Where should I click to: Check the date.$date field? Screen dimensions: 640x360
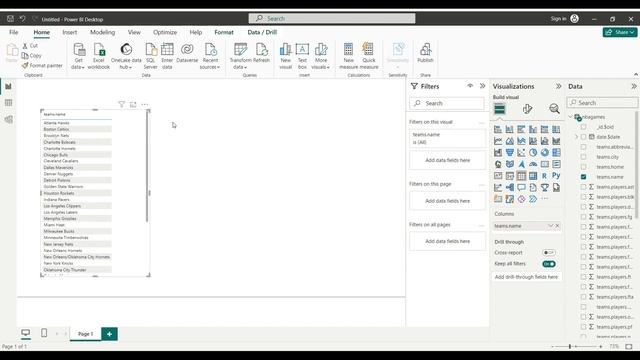point(583,137)
